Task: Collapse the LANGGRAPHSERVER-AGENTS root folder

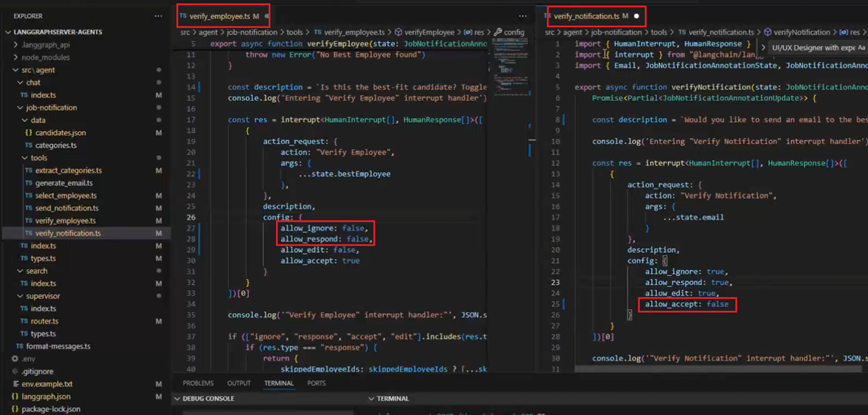Action: [8, 32]
